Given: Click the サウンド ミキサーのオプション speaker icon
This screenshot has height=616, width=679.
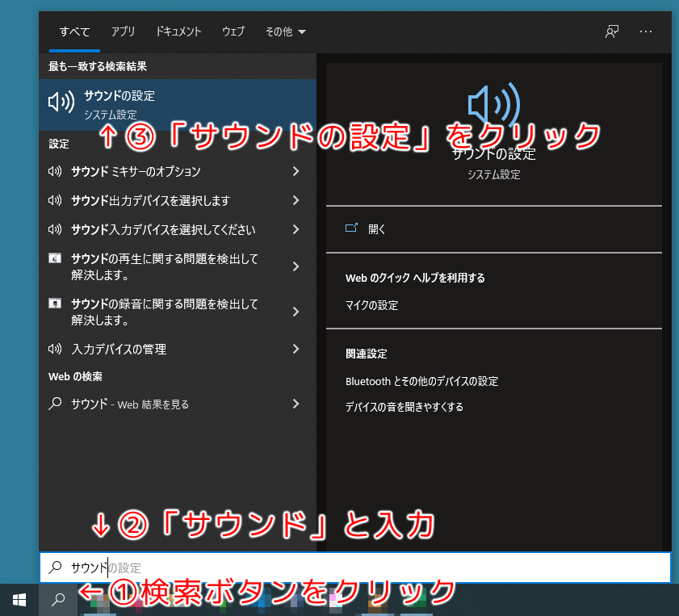Looking at the screenshot, I should [x=55, y=171].
